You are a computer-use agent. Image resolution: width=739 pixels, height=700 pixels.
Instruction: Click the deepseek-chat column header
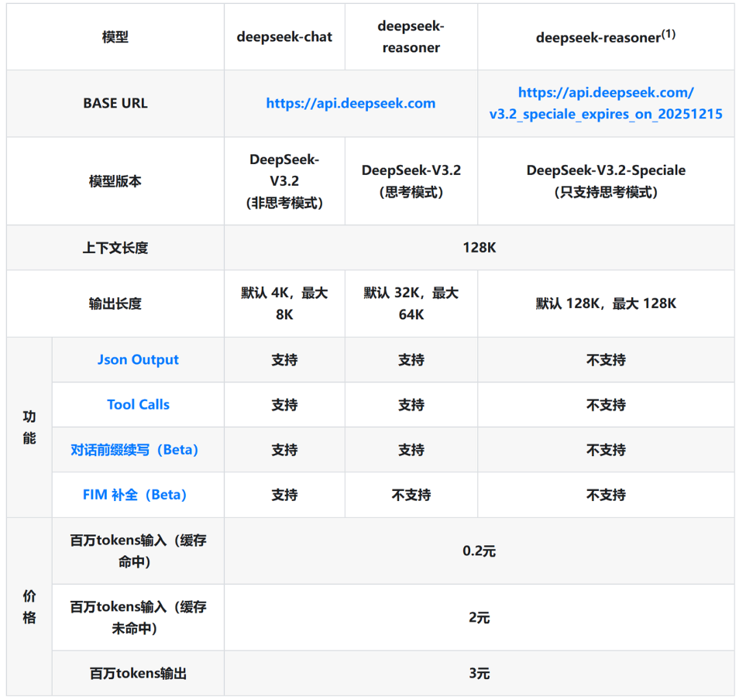[284, 36]
